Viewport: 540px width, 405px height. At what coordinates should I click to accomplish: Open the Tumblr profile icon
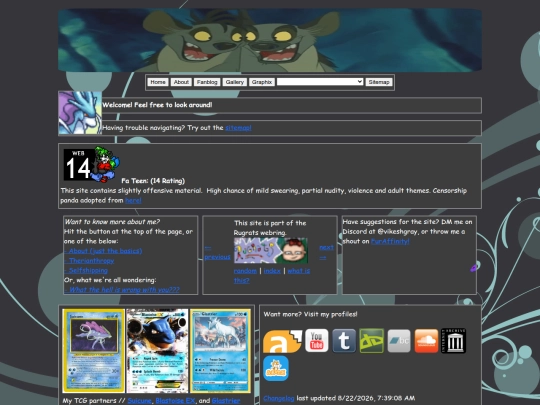(344, 341)
